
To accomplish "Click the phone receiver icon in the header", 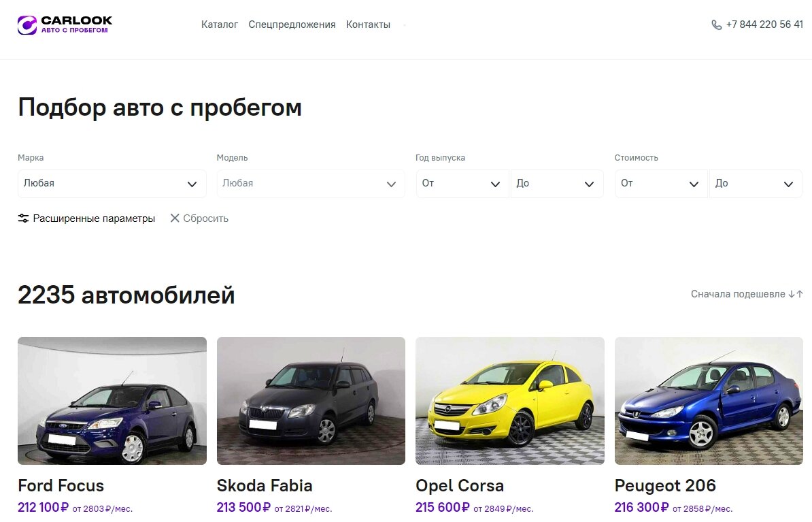I will [716, 25].
